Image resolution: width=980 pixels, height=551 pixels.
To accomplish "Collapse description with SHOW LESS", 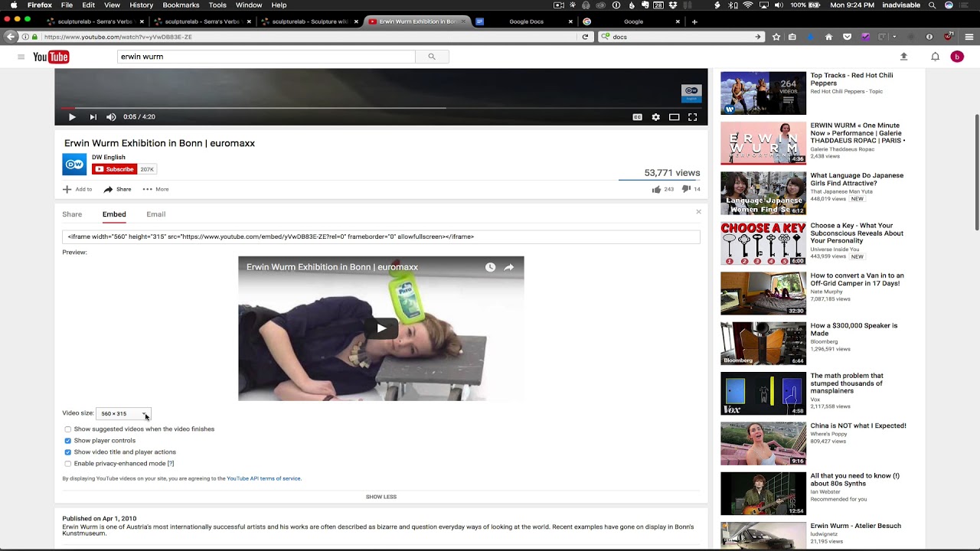I will coord(381,497).
